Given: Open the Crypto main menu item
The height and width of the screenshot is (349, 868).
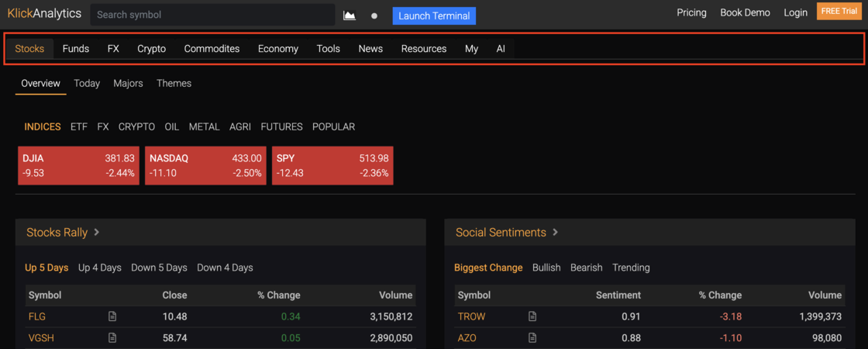Looking at the screenshot, I should pos(152,49).
